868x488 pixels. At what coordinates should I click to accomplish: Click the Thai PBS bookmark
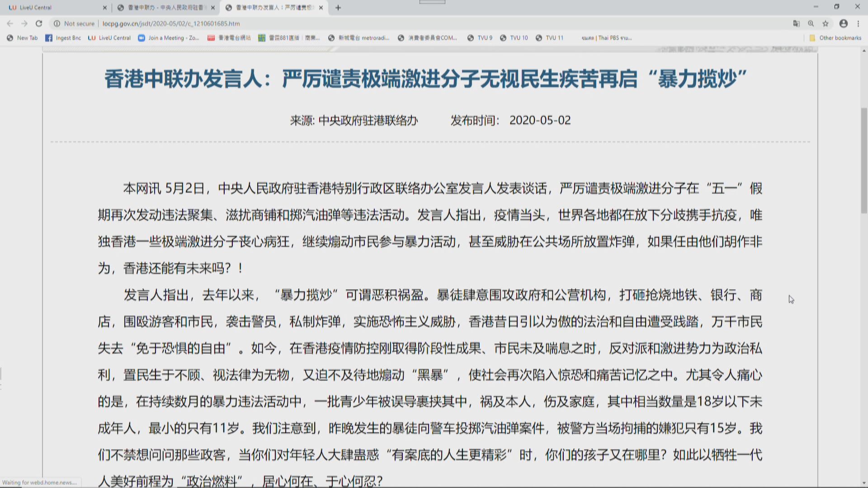point(606,38)
